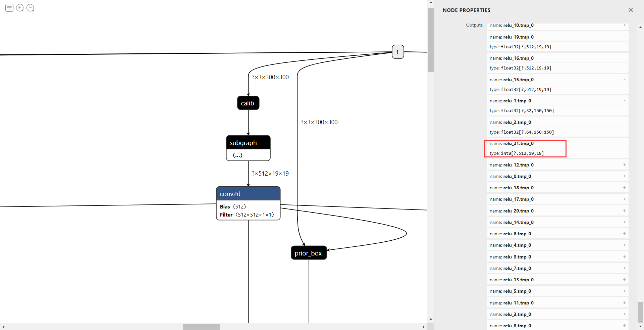Expand the relu_12.tmp_0 output entry
This screenshot has width=644, height=330.
[624, 165]
